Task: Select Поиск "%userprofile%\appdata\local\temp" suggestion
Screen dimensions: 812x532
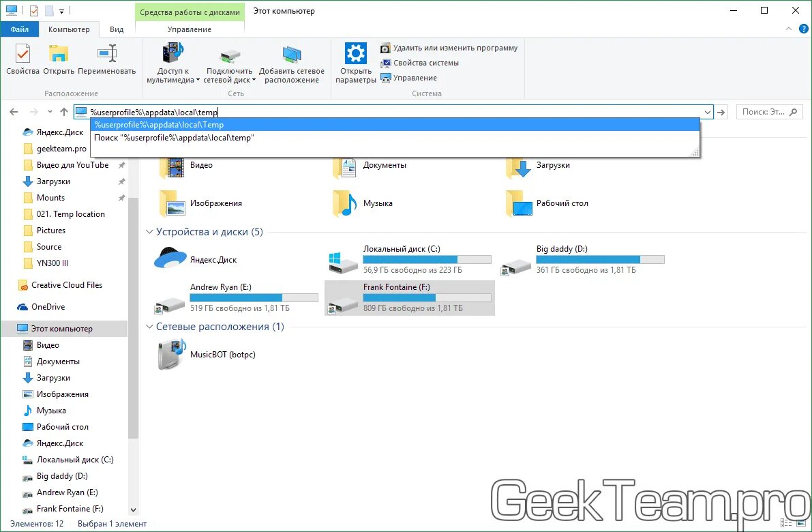Action: pos(395,138)
